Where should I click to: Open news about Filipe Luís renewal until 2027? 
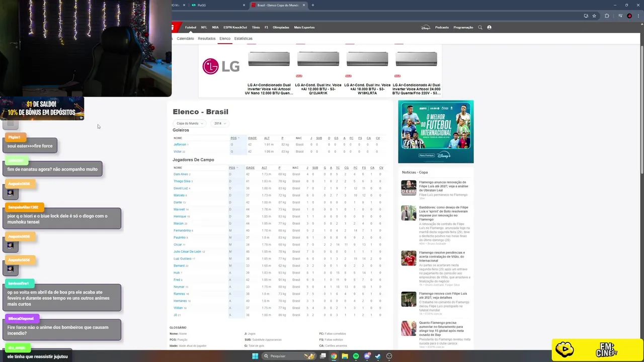point(443,187)
